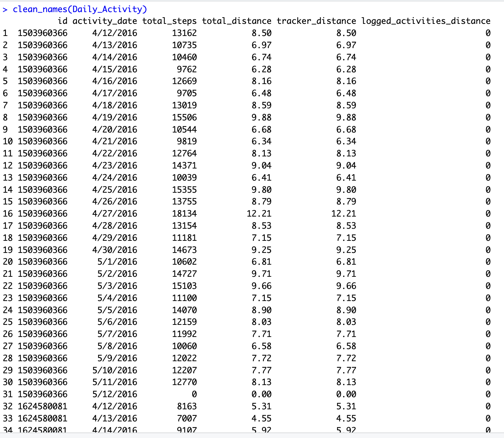
Task: Click date 5/4/2016 in row 23
Action: 117,298
